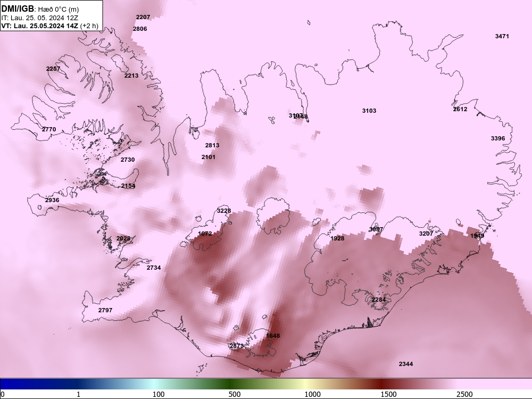Screen dimensions: 532x399
Task: Click the legend tick label 1000
Action: 312,394
